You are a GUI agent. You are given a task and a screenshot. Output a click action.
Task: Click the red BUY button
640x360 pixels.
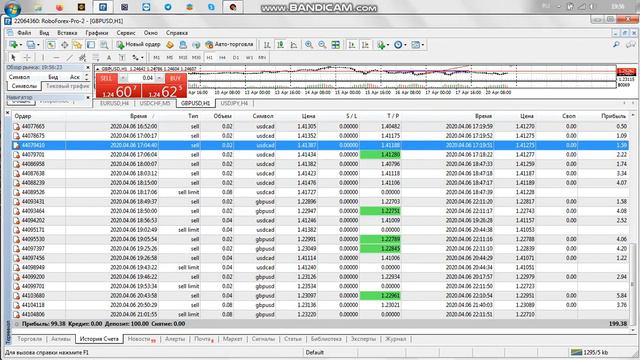(175, 78)
